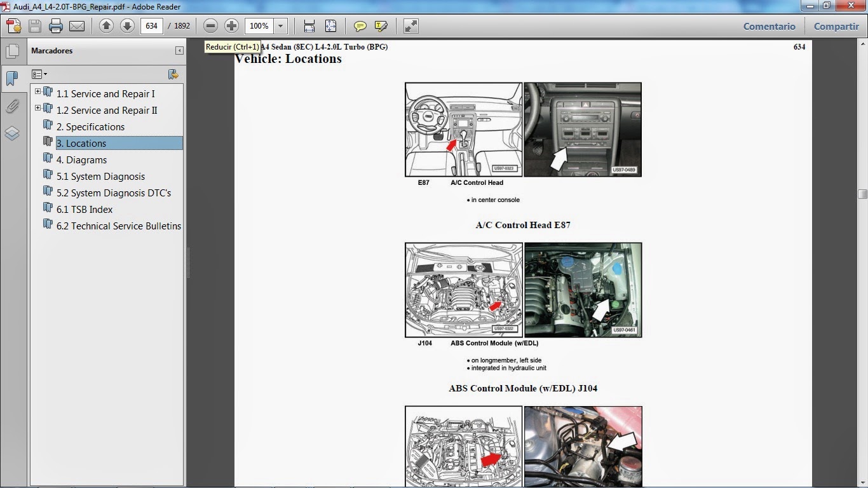Click the vertical scrollbar thumb of the document
Screen dimensions: 868x488
coord(862,194)
